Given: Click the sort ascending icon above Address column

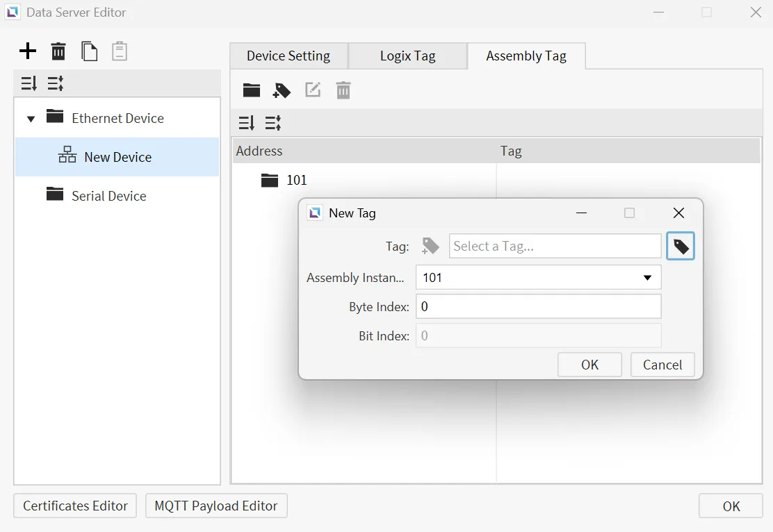Looking at the screenshot, I should tap(246, 123).
